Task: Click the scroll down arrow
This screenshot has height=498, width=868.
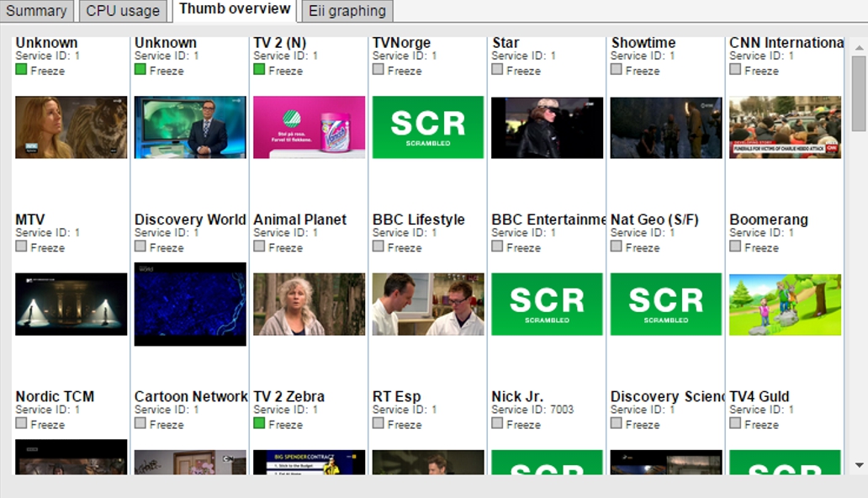Action: coord(859,465)
